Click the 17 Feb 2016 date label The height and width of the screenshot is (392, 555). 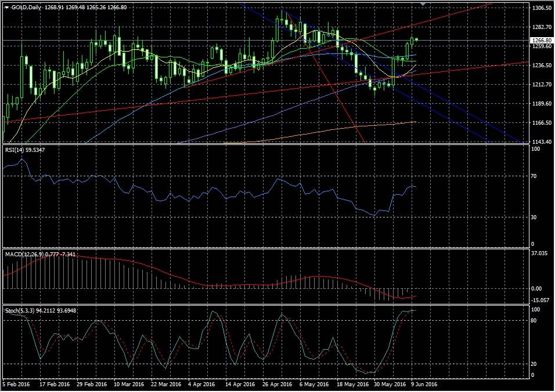click(x=55, y=384)
